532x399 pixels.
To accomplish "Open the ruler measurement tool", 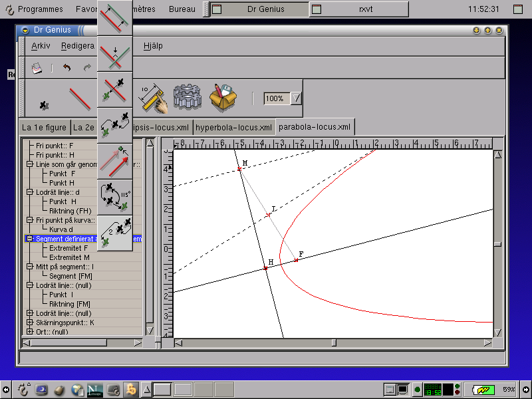I will point(153,98).
